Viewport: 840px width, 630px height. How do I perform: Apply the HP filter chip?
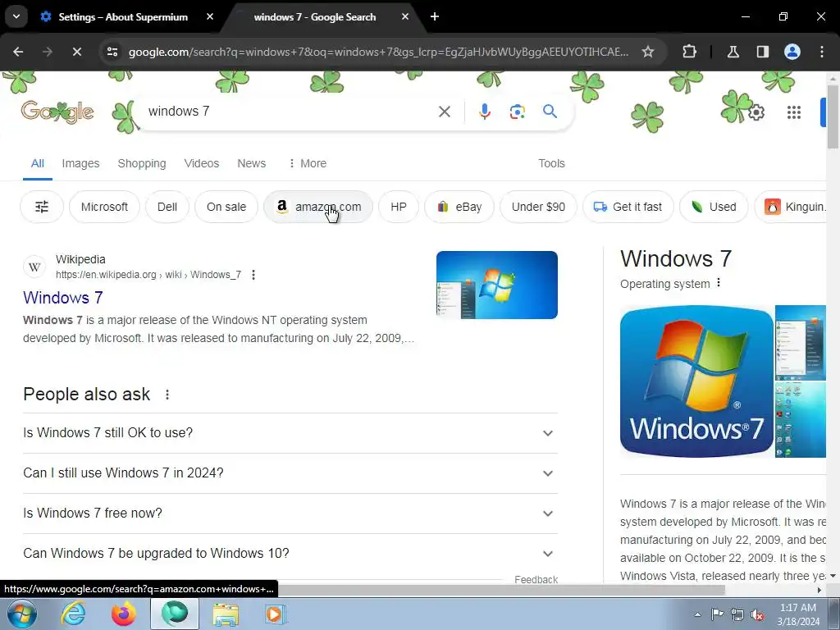[x=399, y=207]
